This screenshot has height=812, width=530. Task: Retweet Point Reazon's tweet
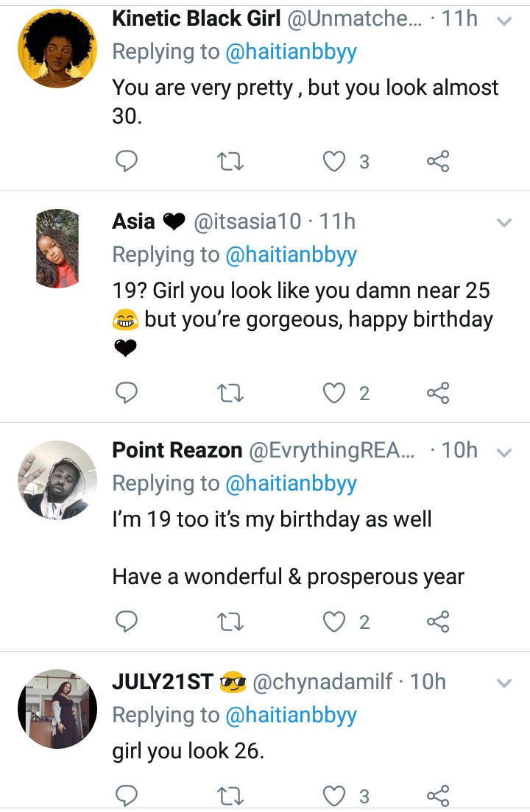[231, 622]
